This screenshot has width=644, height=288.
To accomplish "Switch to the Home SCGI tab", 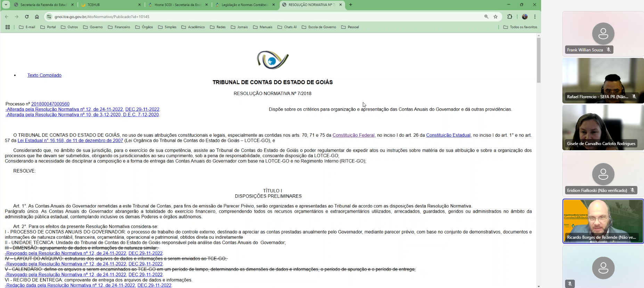I will pos(178,5).
